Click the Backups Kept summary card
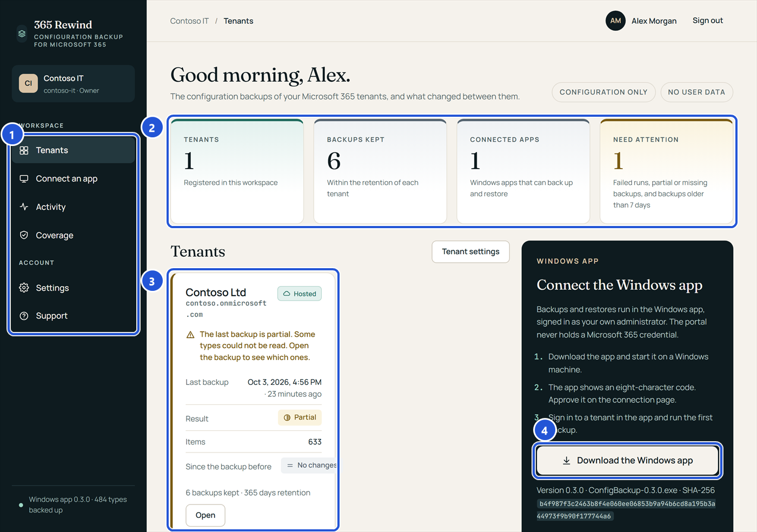 pyautogui.click(x=380, y=171)
